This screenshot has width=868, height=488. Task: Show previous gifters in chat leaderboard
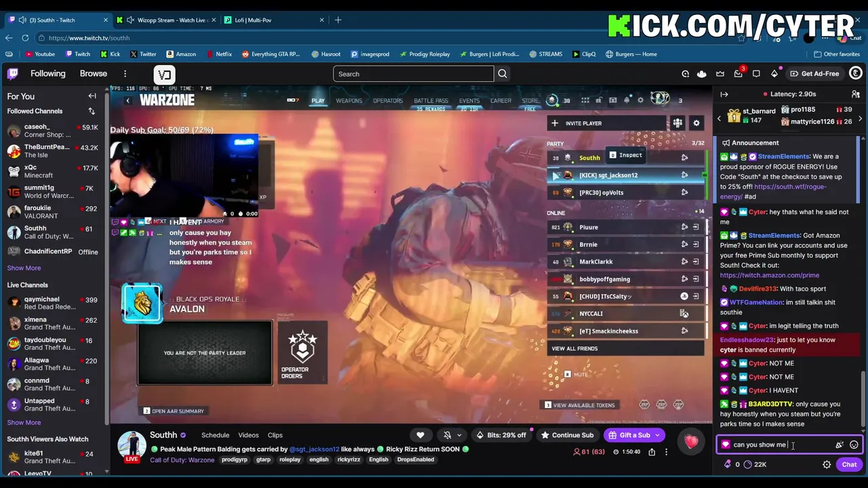[719, 119]
